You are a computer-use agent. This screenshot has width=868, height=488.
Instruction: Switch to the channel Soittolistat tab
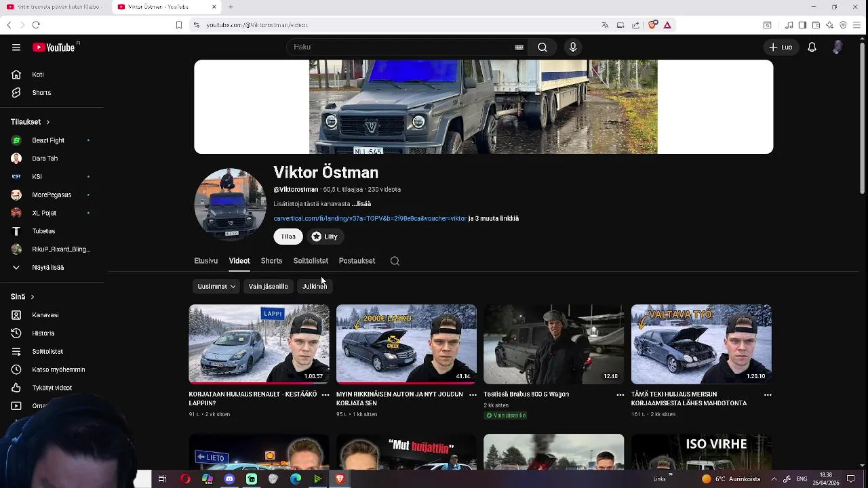[311, 261]
